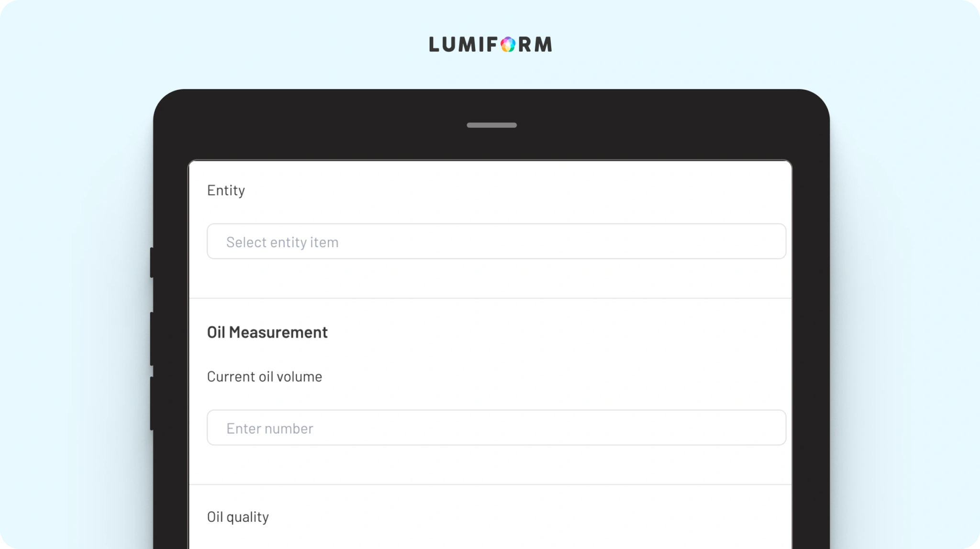Tap the tablet speaker bar

click(x=491, y=125)
